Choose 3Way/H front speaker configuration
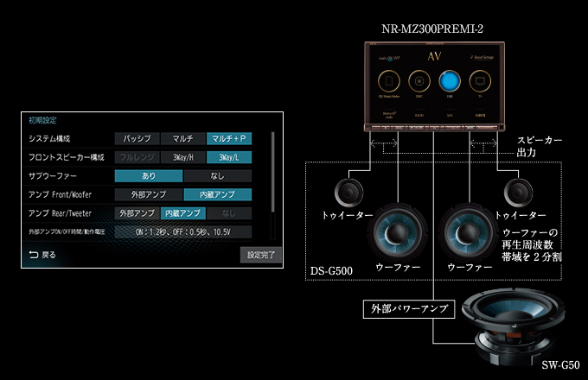Viewport: 588px width, 380px height. tap(182, 157)
